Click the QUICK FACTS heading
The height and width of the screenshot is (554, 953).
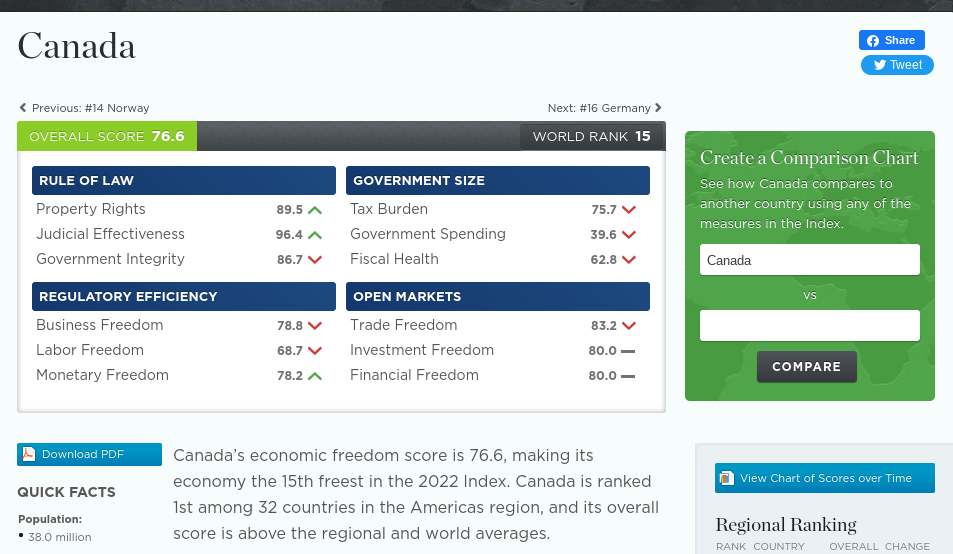(x=66, y=492)
